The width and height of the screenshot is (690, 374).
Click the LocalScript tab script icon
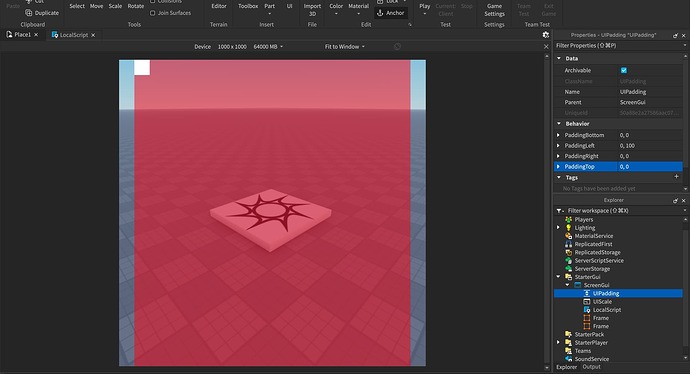coord(55,35)
